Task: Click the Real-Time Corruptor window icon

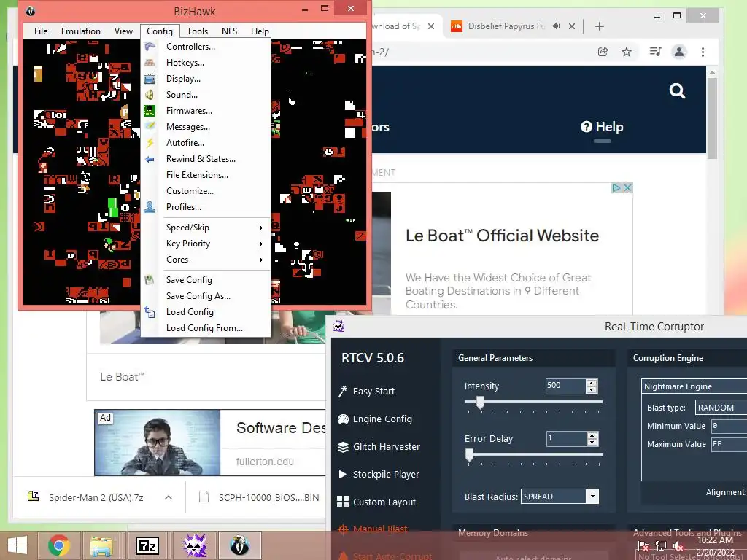Action: click(338, 326)
